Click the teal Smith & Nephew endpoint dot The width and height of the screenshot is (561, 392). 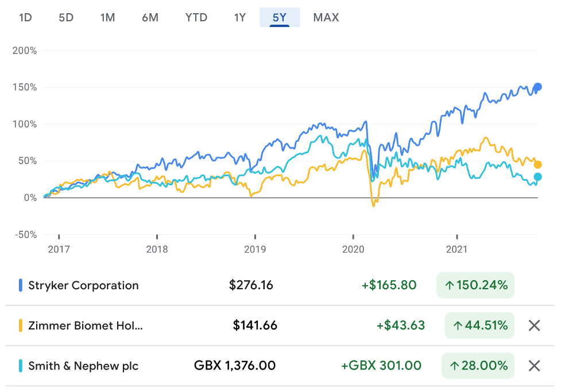coord(537,177)
